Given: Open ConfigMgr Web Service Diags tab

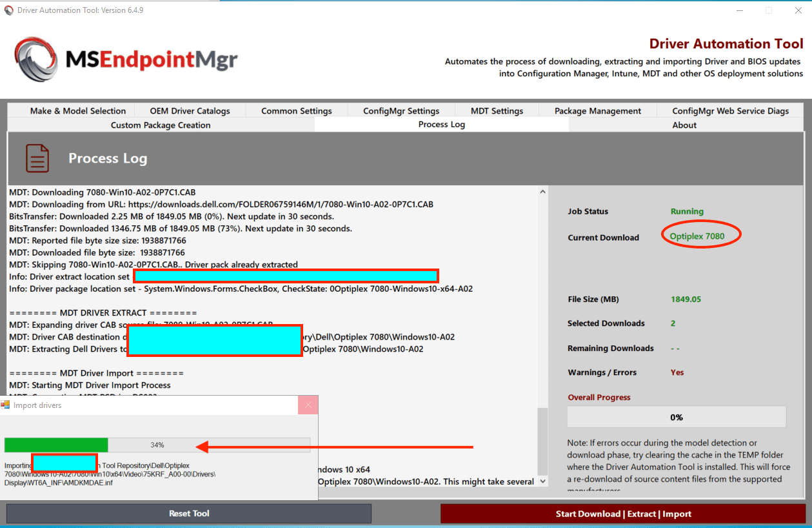Looking at the screenshot, I should 731,111.
